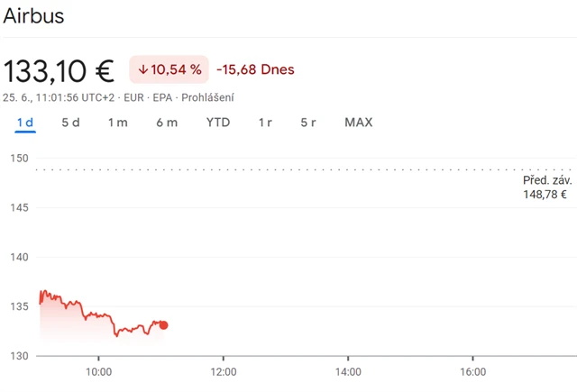The image size is (577, 392).
Task: Click the Airbus stock title
Action: click(x=33, y=16)
